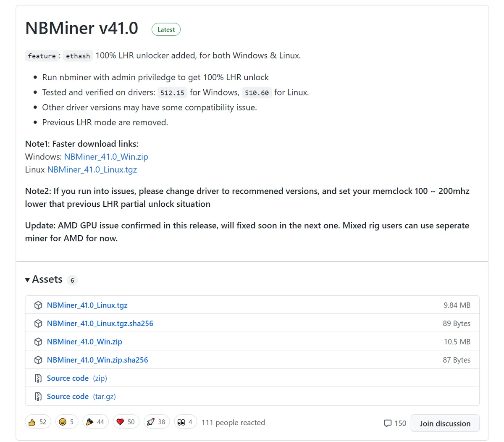Click the 'feature' code label
This screenshot has height=442, width=504.
click(42, 56)
